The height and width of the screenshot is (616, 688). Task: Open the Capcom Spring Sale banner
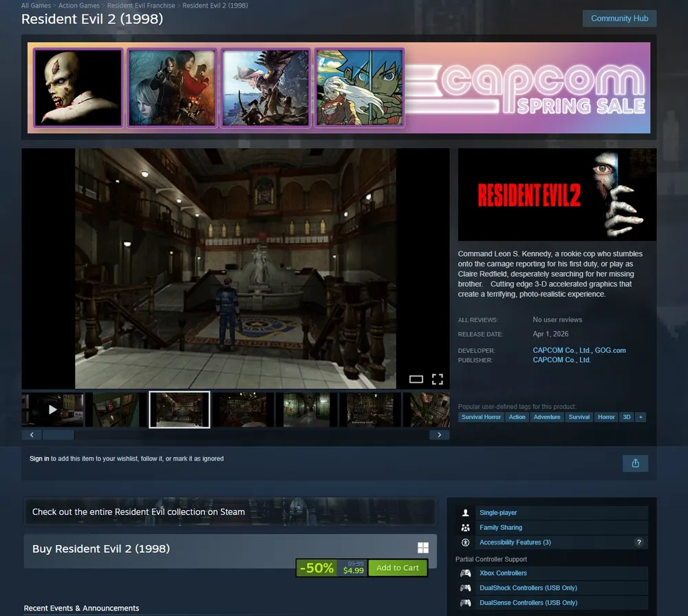[338, 87]
